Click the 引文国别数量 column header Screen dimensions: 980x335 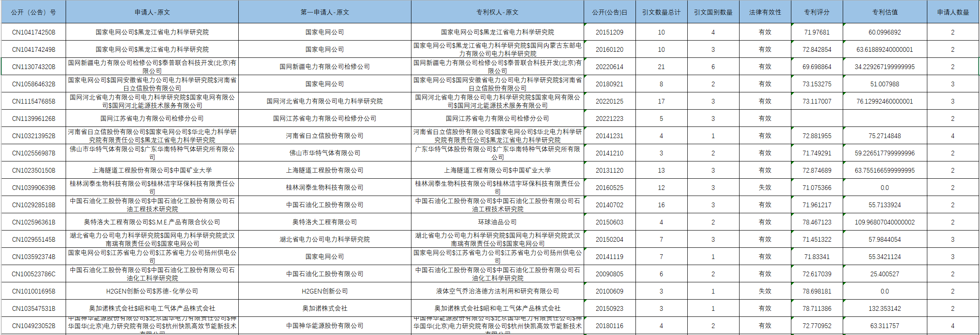(x=713, y=12)
